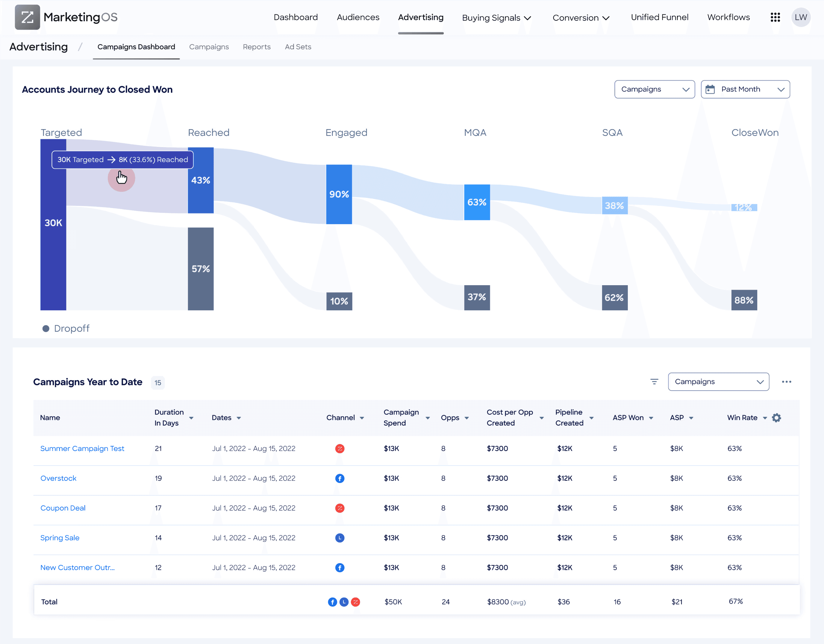Click the three-dot more options icon
The height and width of the screenshot is (644, 824).
(787, 382)
